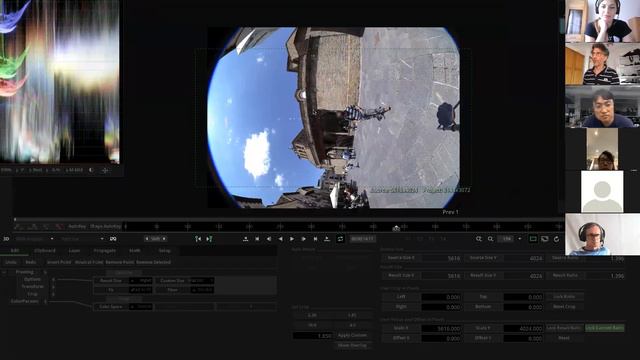
Task: Click the Offset X value field
Action: click(441, 338)
